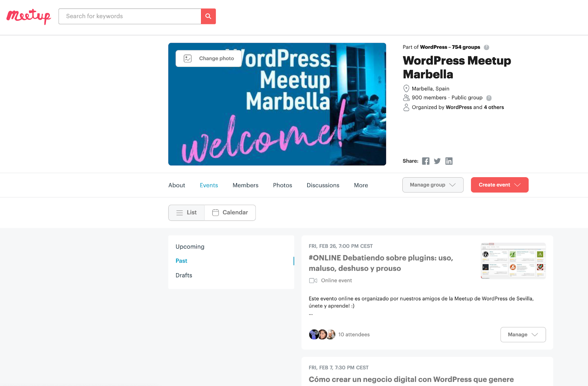The image size is (588, 386).
Task: Open the Debatiendo sobre plugins event title
Action: coord(381,263)
